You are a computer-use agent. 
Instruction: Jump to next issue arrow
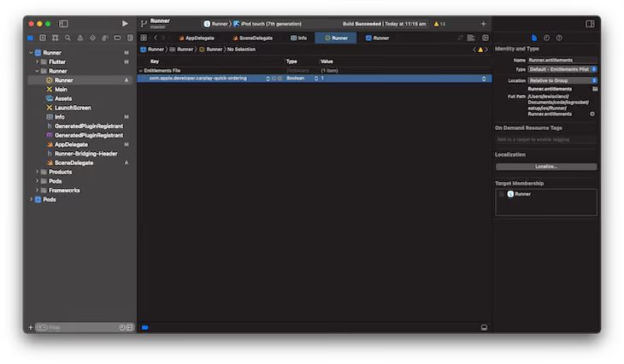pos(486,50)
